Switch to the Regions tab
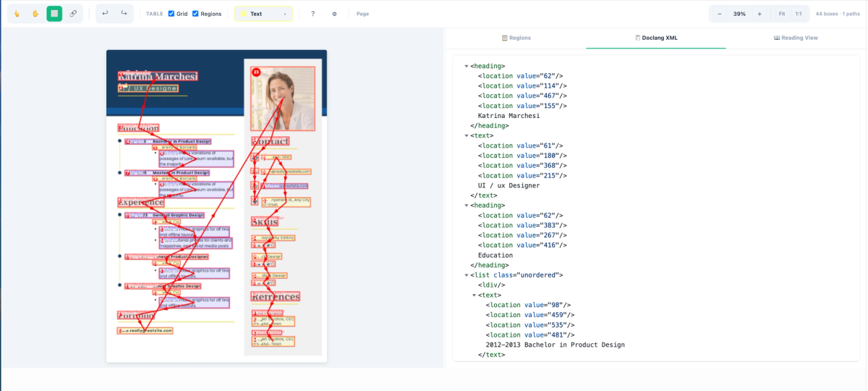868x391 pixels. (x=516, y=38)
